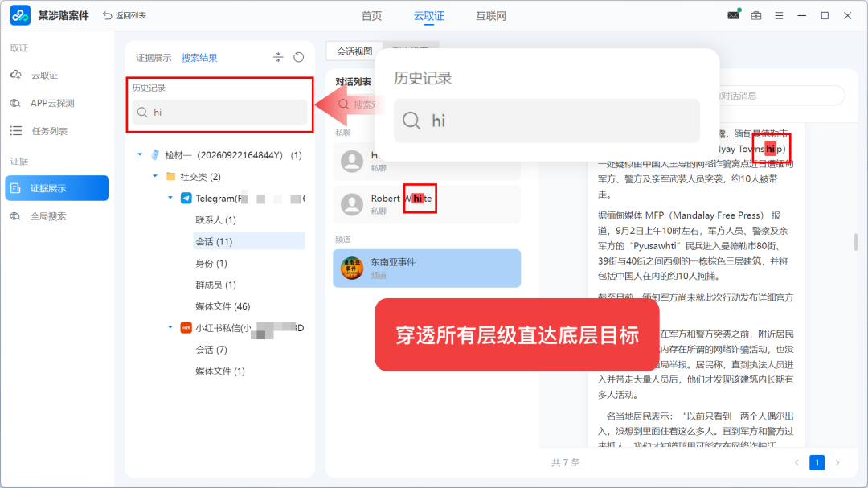This screenshot has width=868, height=488.
Task: Click the collapse-all icon beside refresh
Action: coord(278,57)
